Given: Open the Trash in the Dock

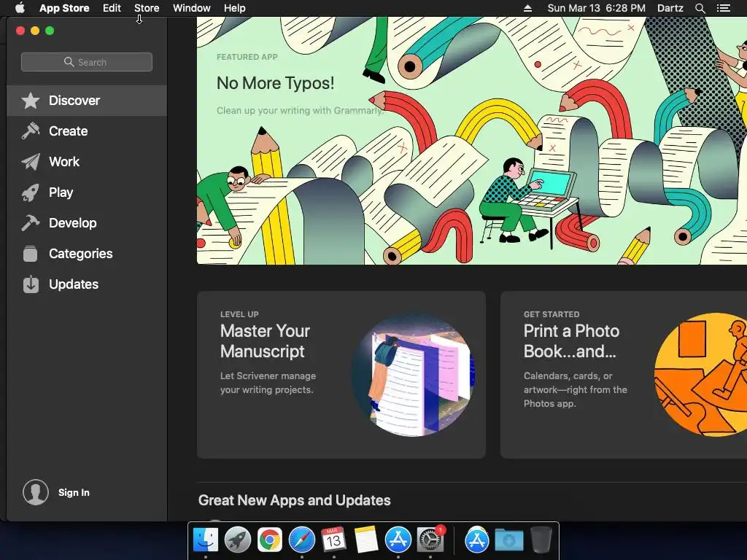Looking at the screenshot, I should 541,540.
